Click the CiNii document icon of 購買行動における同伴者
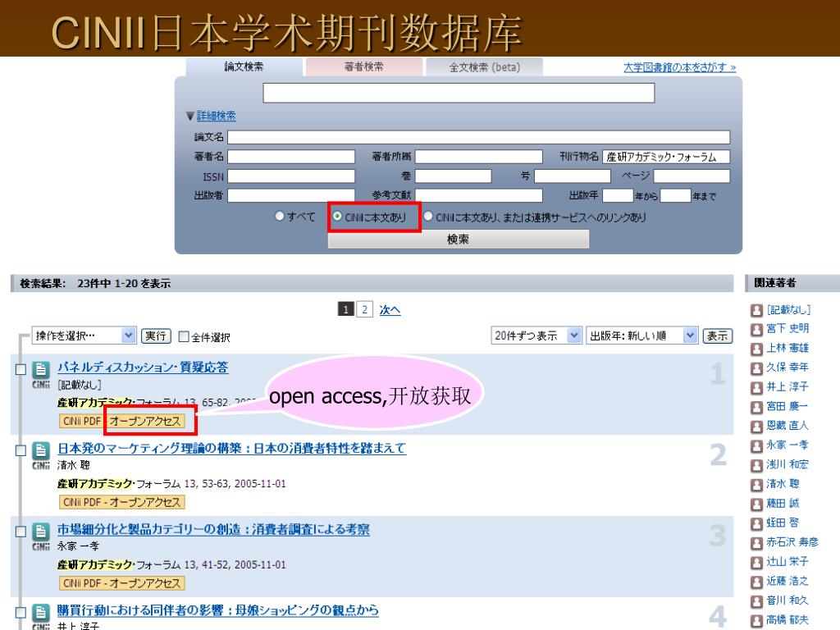This screenshot has width=840, height=630. [x=41, y=612]
